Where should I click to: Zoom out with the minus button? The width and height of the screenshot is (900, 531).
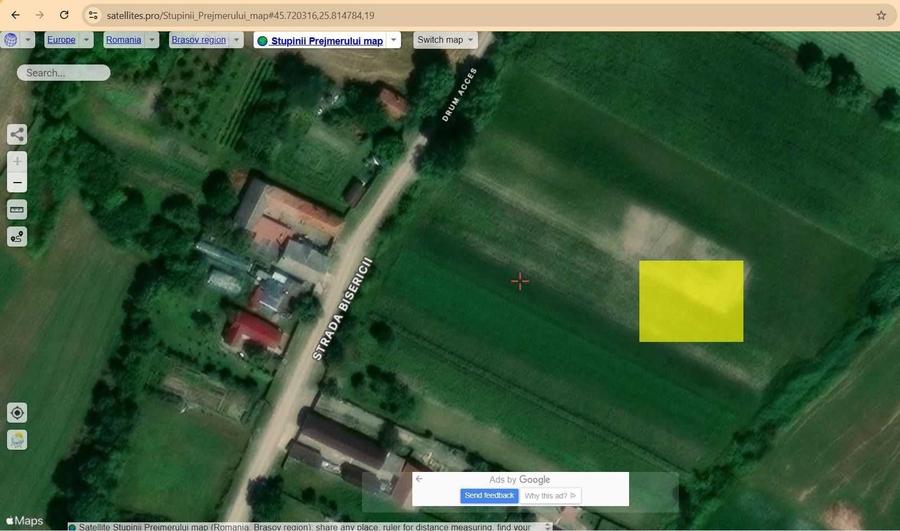[x=17, y=183]
